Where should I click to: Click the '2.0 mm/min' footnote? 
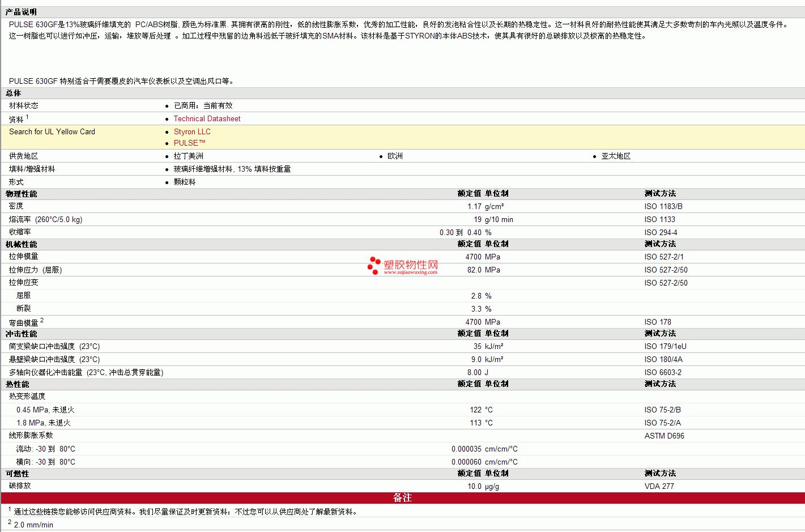[33, 525]
